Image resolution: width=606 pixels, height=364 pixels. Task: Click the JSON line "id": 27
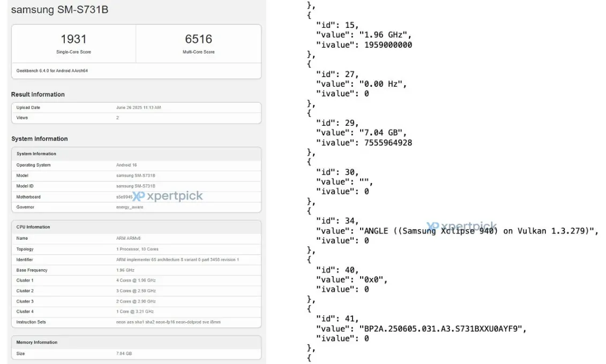pos(338,74)
